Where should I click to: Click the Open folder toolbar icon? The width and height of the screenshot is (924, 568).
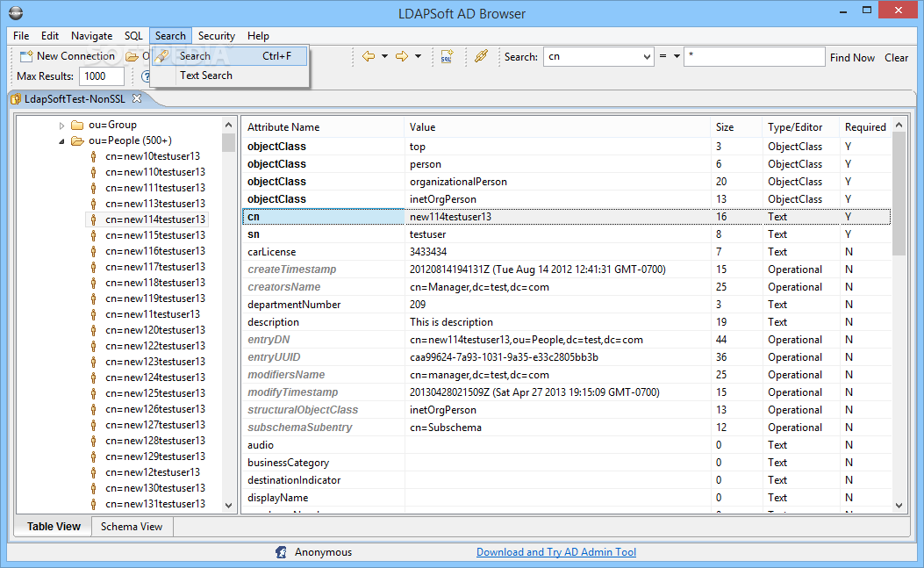[132, 56]
